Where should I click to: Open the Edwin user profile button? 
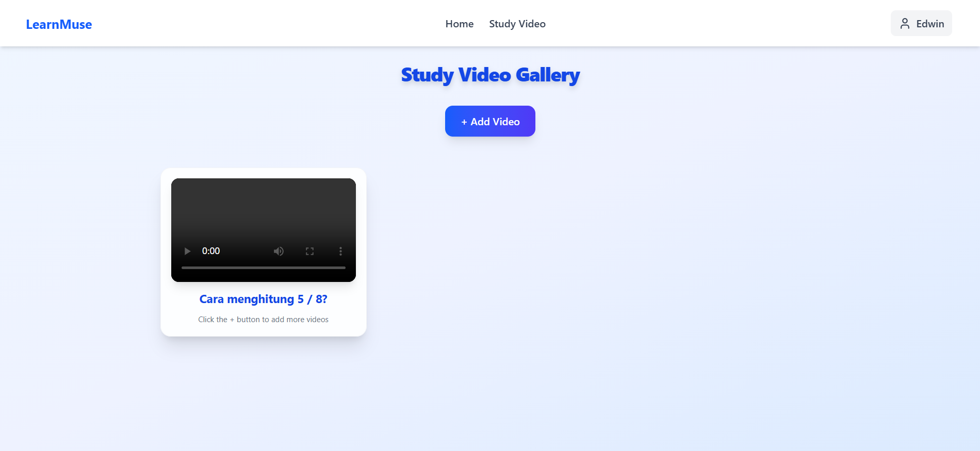click(921, 23)
